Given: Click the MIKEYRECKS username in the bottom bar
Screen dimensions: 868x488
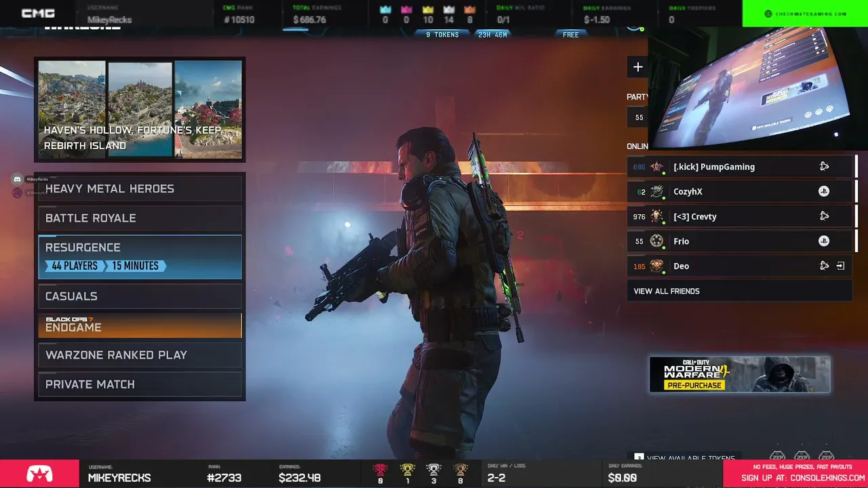Looking at the screenshot, I should 119,478.
